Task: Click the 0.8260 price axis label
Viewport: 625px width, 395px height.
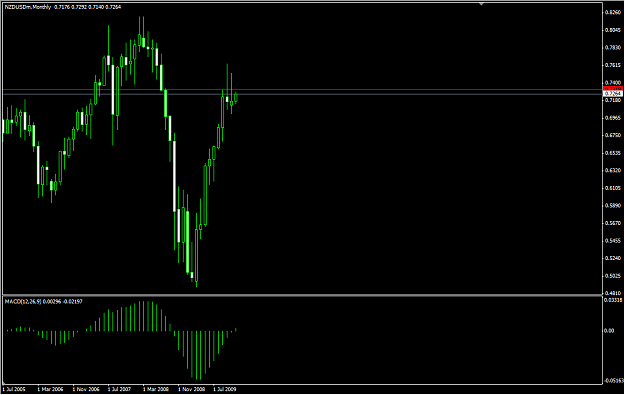Action: [x=613, y=12]
